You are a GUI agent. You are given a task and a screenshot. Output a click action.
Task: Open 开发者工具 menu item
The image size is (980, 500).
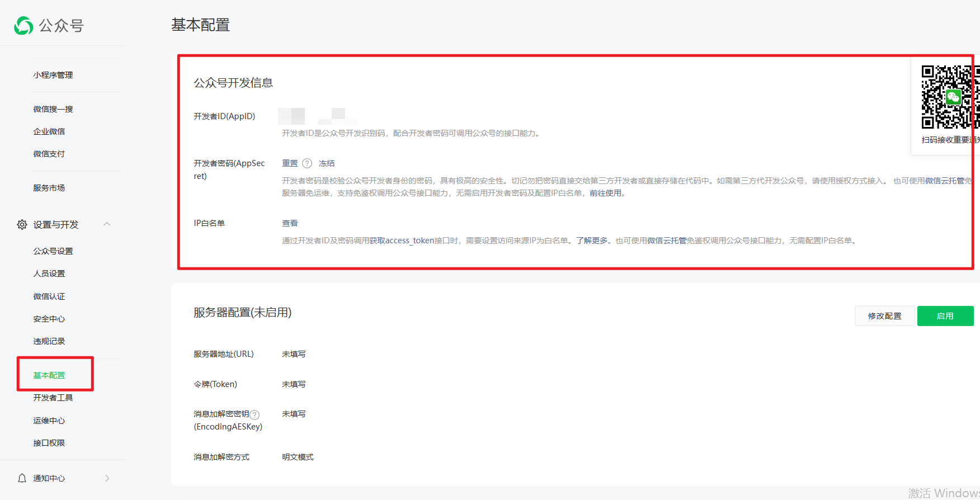pos(53,398)
